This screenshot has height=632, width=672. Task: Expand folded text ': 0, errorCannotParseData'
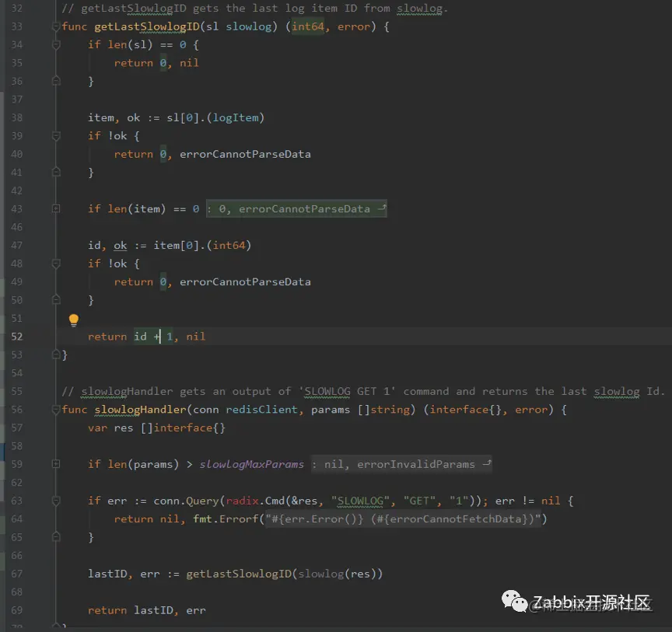(x=296, y=208)
